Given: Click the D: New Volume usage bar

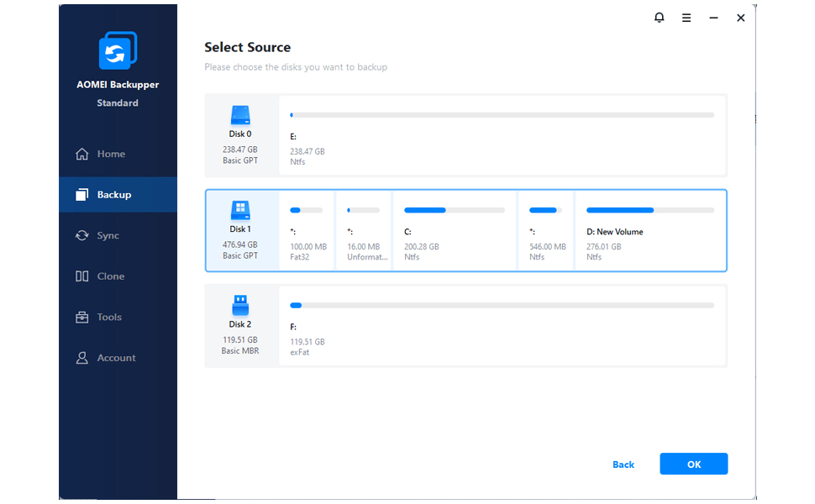Looking at the screenshot, I should coord(649,211).
